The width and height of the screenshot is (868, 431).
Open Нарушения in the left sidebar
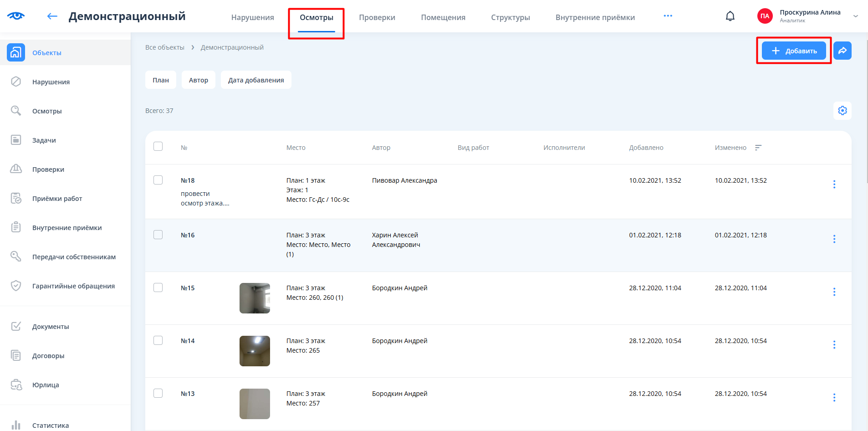51,82
